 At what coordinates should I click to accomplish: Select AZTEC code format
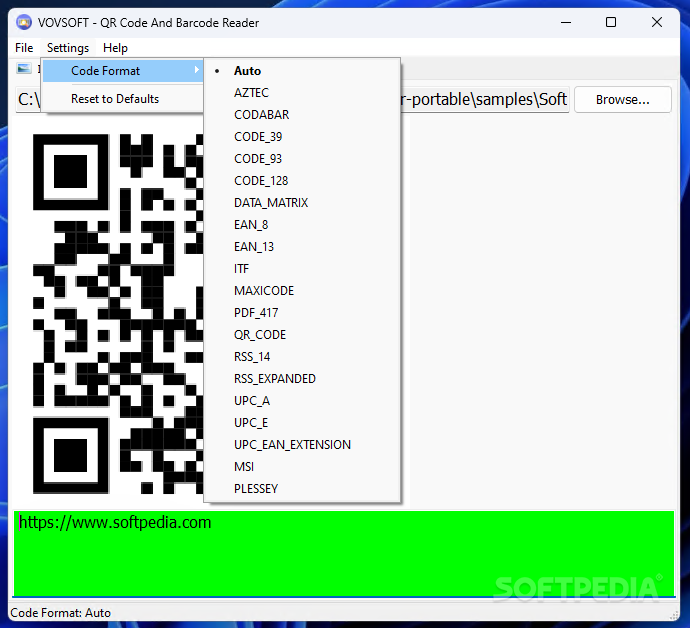click(302, 93)
